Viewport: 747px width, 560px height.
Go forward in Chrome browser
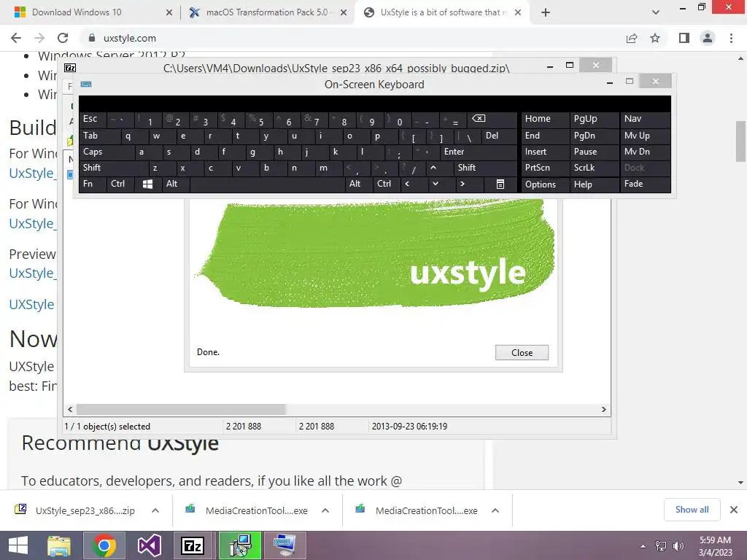pos(39,38)
